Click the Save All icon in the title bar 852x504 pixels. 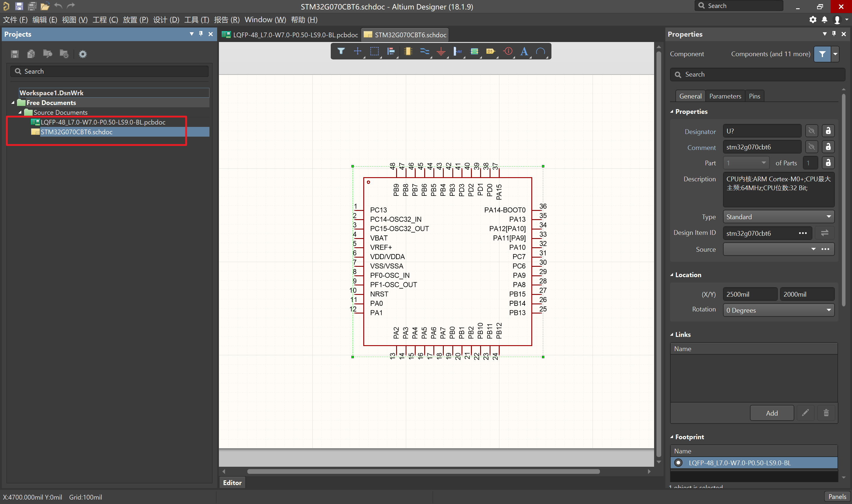(x=32, y=6)
